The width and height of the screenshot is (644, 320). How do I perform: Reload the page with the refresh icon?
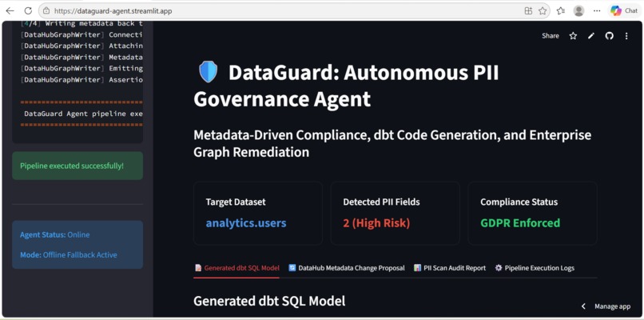pyautogui.click(x=28, y=11)
